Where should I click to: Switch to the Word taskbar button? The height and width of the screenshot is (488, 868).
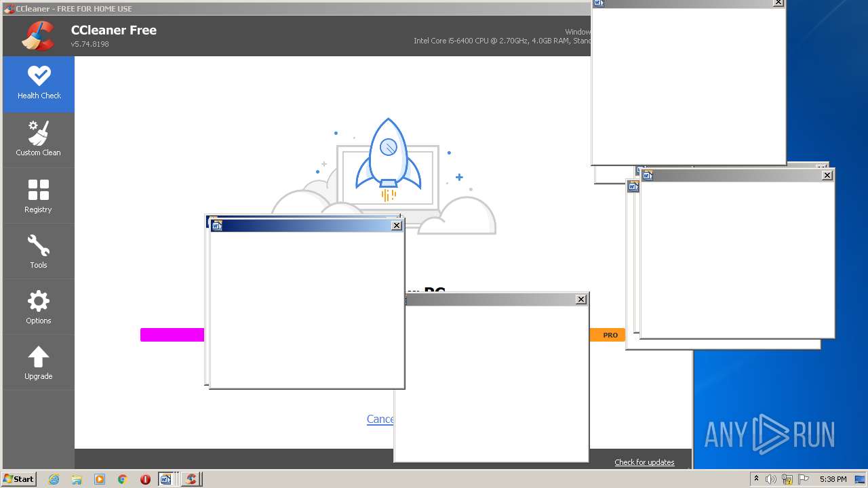[x=167, y=479]
